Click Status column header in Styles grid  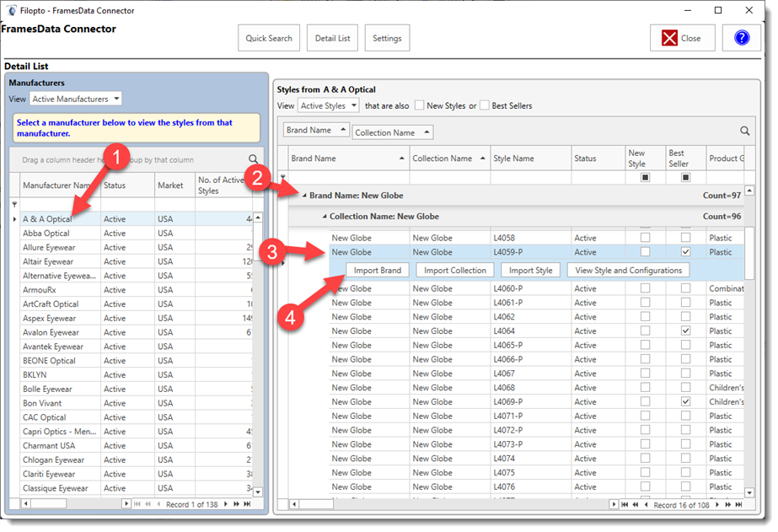(598, 159)
